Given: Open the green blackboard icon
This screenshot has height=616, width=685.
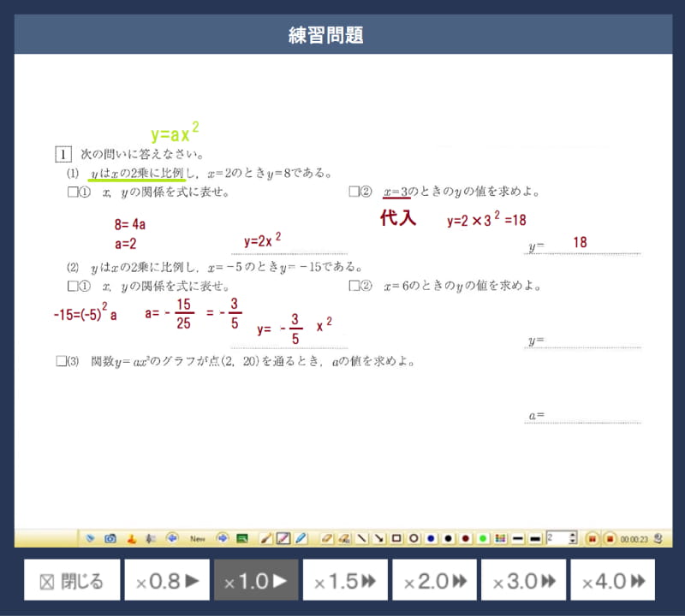Looking at the screenshot, I should [242, 538].
